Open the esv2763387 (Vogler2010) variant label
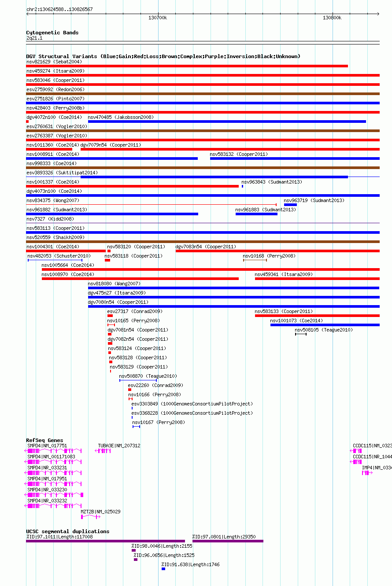Viewport: 392px width, 586px height. tap(56, 136)
